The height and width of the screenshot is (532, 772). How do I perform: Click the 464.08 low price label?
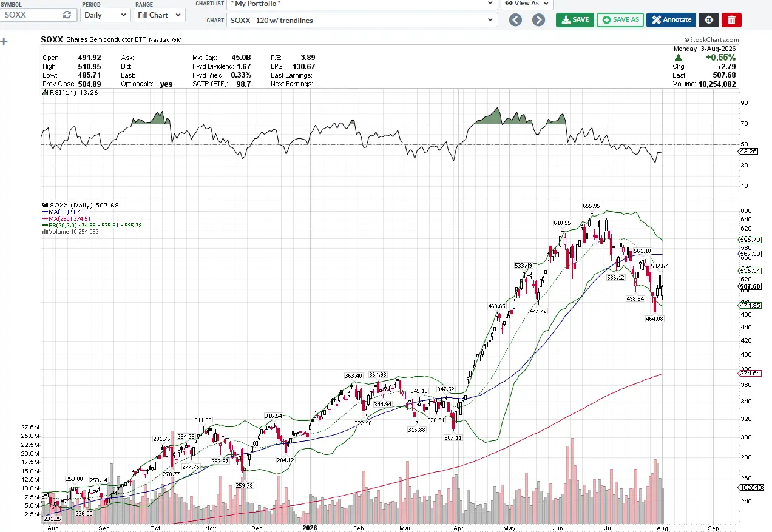point(655,318)
